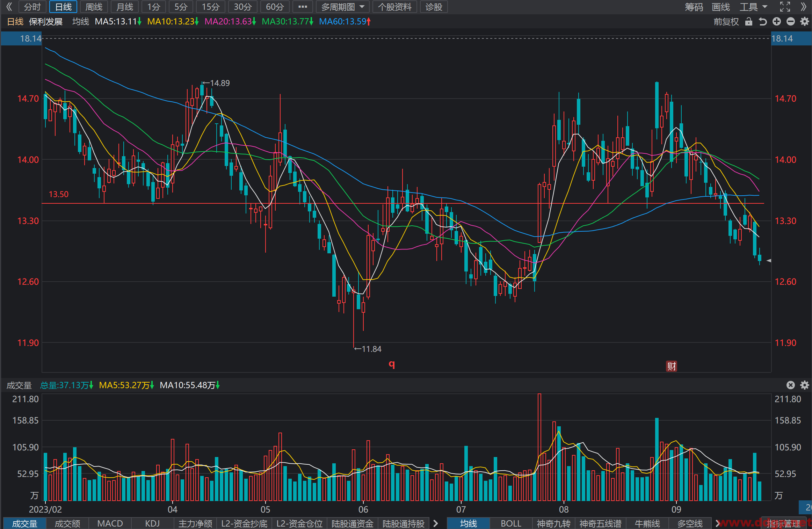Toggle the 前复权 price adjustment mode

coord(726,22)
